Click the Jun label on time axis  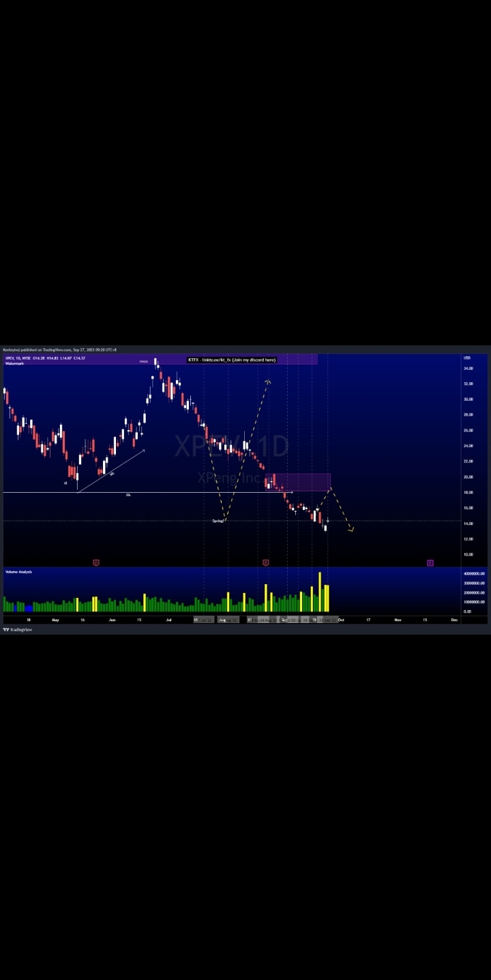(x=112, y=620)
